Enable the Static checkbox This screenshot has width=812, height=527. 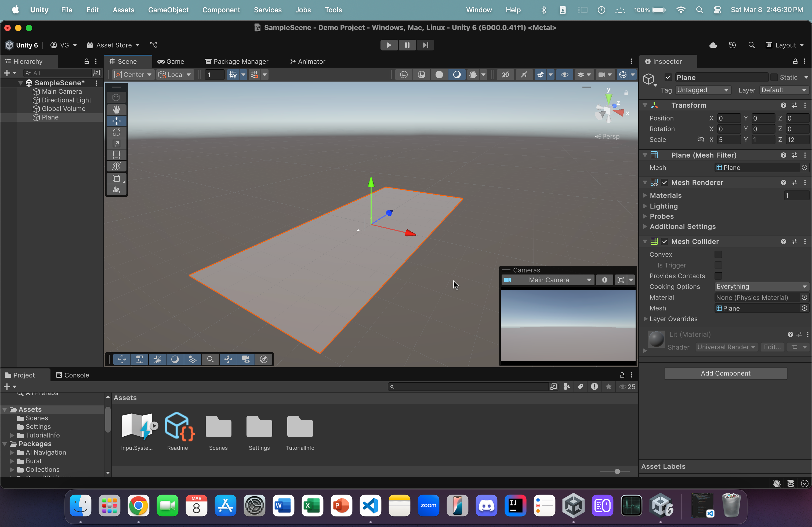tap(774, 77)
